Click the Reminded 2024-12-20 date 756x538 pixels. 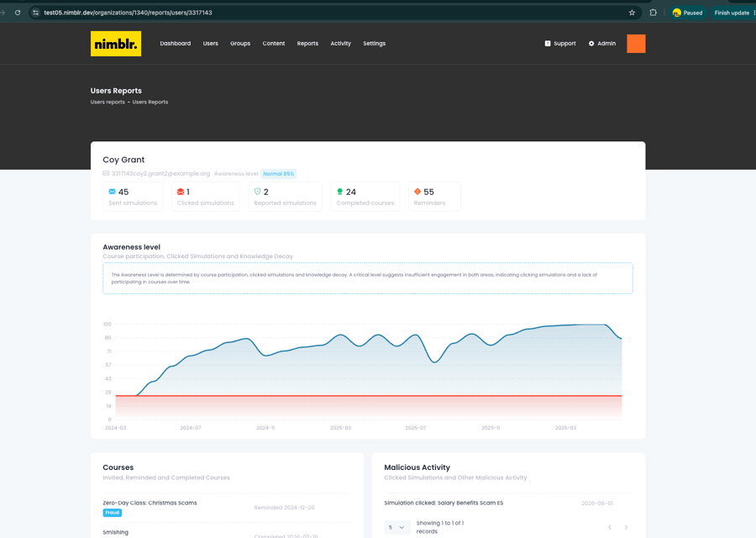coord(285,508)
